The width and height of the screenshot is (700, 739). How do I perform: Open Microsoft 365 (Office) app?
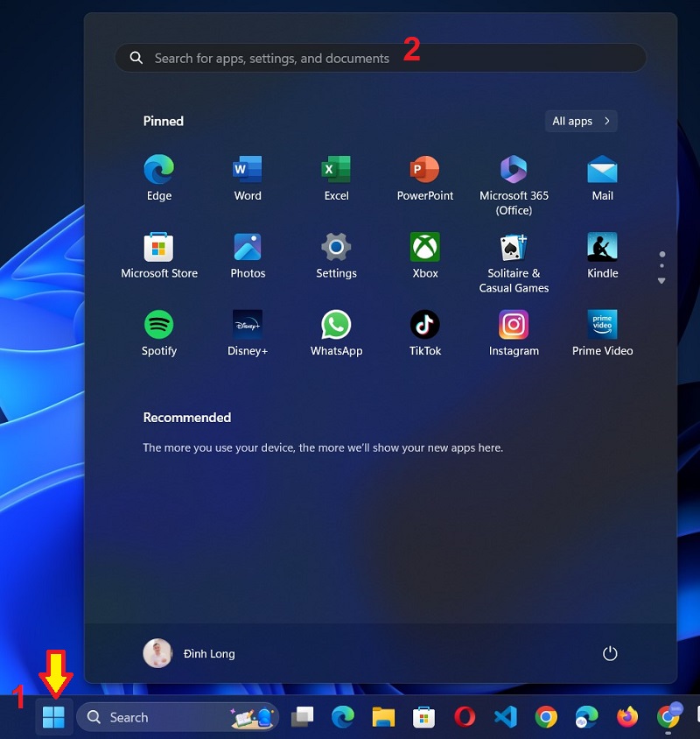coord(514,185)
